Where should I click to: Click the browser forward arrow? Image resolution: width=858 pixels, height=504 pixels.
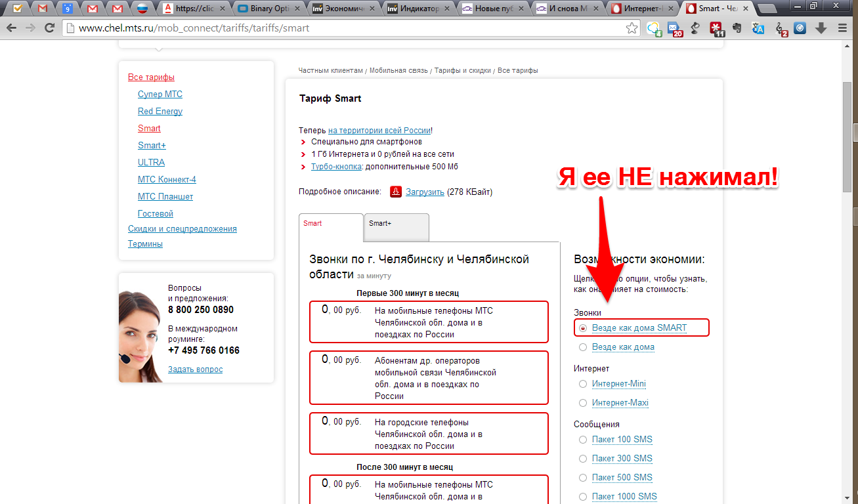pos(30,28)
